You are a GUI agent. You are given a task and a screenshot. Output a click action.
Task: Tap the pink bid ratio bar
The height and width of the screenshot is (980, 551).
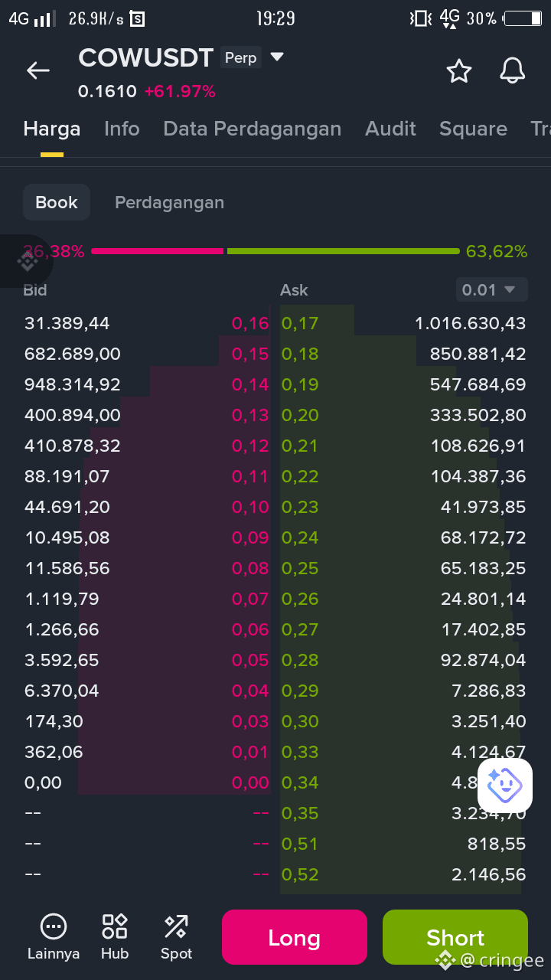click(158, 251)
